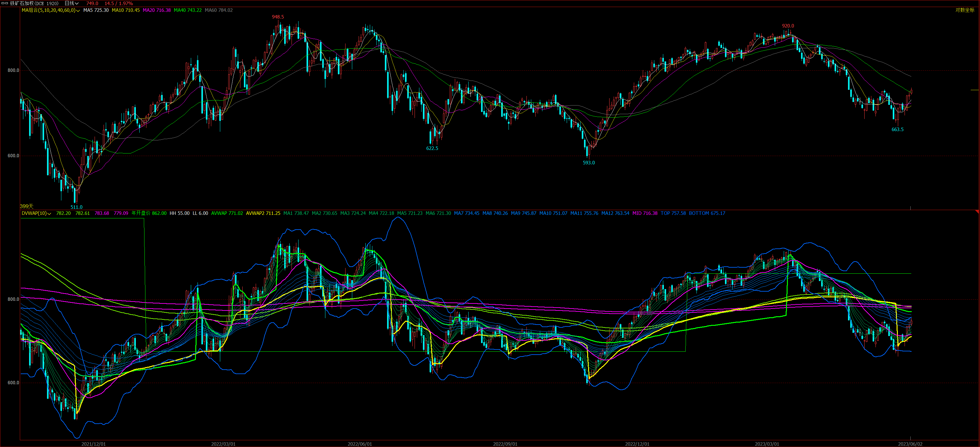
Task: Click the 593.0 low price label
Action: (588, 163)
